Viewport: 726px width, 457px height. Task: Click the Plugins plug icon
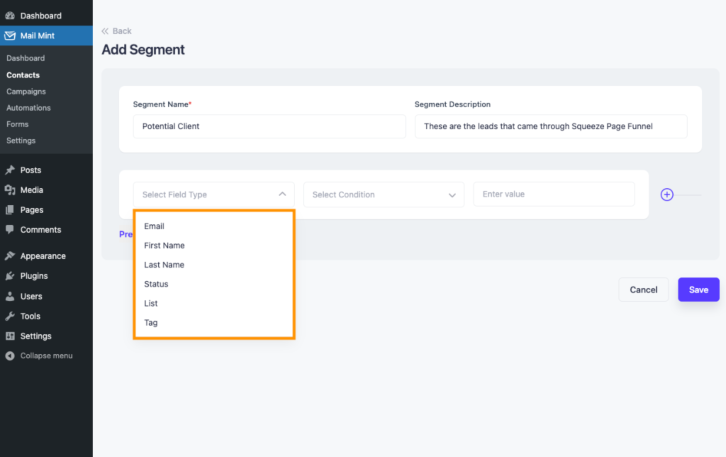[10, 276]
